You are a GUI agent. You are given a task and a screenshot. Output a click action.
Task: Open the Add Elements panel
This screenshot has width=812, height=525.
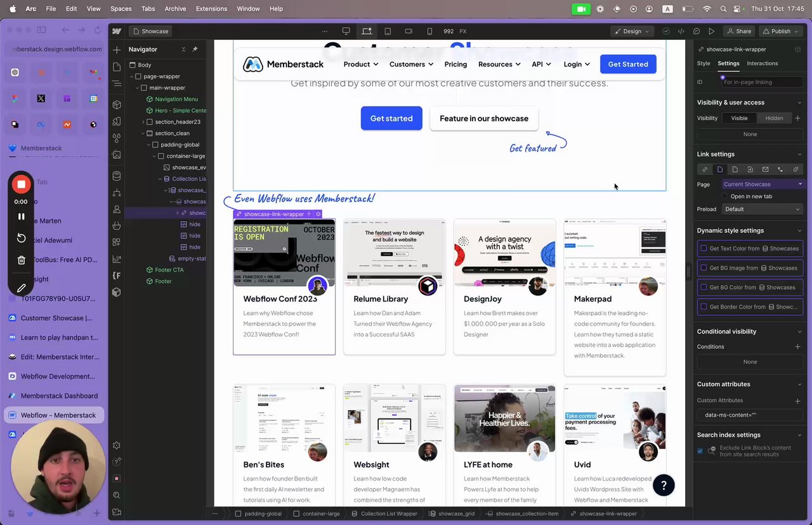point(116,50)
